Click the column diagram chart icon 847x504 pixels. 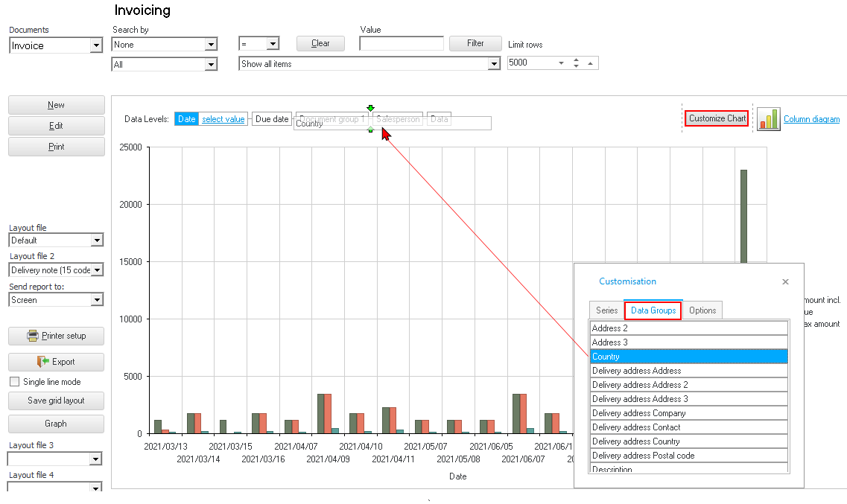[768, 119]
